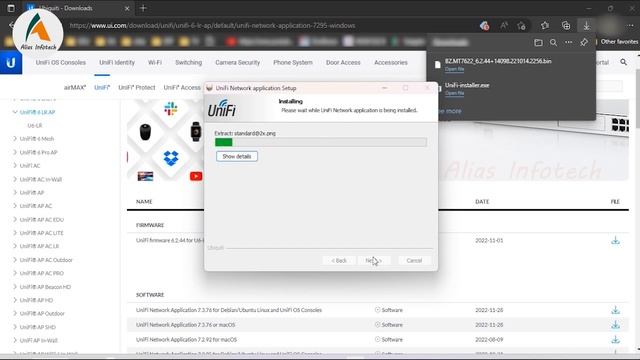
Task: Open Phone System menu item
Action: [293, 62]
